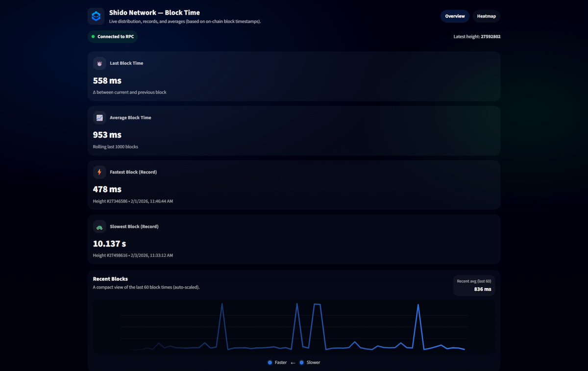Click the Shido Network logo icon
Screen dimensions: 588x371
pyautogui.click(x=96, y=16)
